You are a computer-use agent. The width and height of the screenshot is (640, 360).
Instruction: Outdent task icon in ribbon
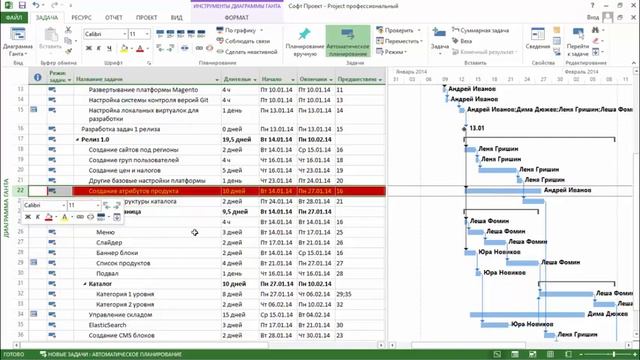click(x=160, y=49)
